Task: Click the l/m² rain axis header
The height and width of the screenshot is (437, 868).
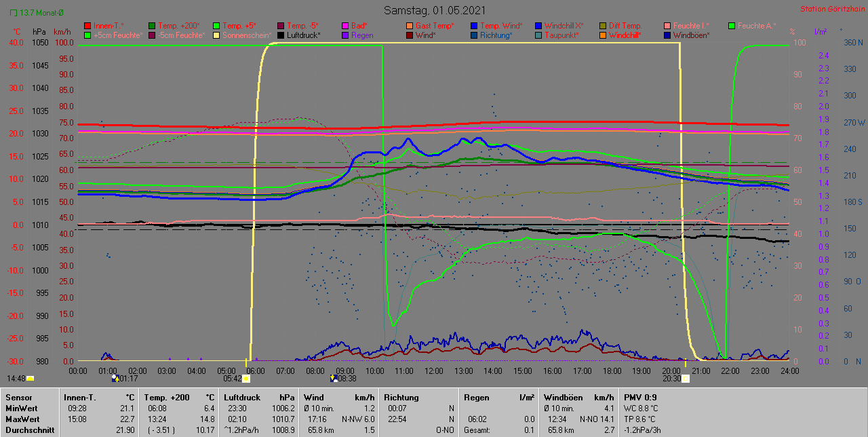Action: 821,32
